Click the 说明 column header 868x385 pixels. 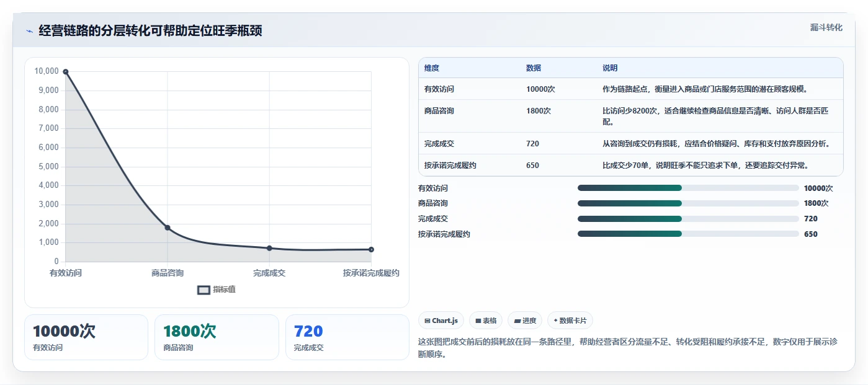tap(610, 68)
